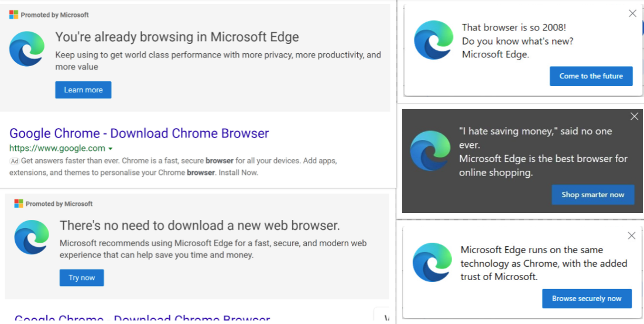Close the 'That browser is so 2008' popup
The image size is (644, 324).
(x=632, y=13)
